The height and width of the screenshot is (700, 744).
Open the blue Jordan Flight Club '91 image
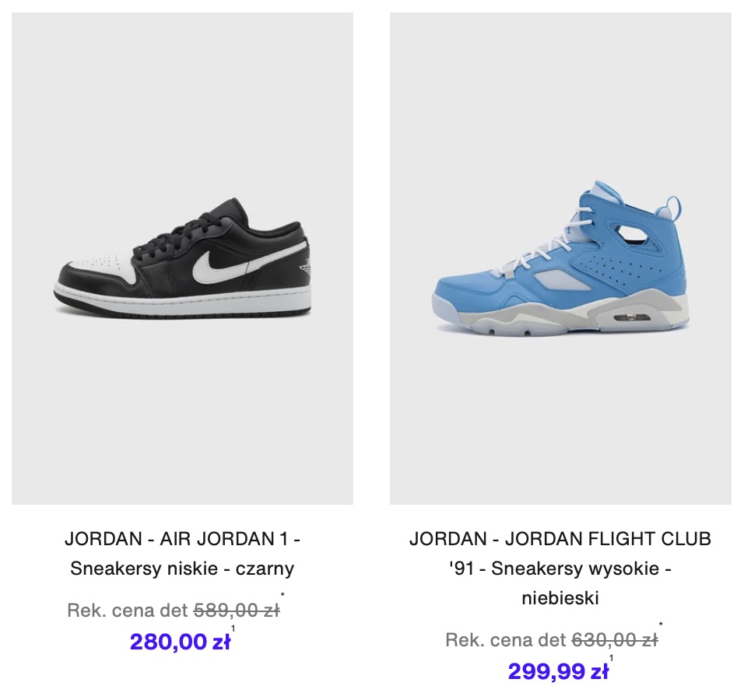point(560,258)
